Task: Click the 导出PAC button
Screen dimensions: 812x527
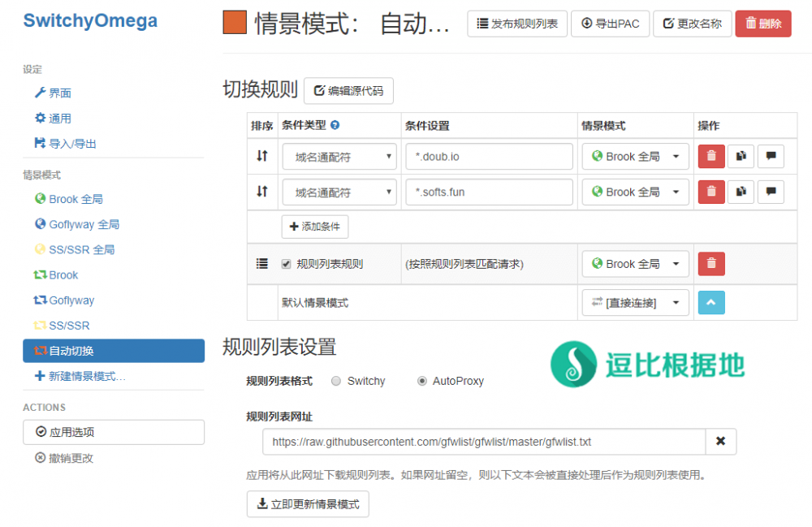Action: [609, 24]
